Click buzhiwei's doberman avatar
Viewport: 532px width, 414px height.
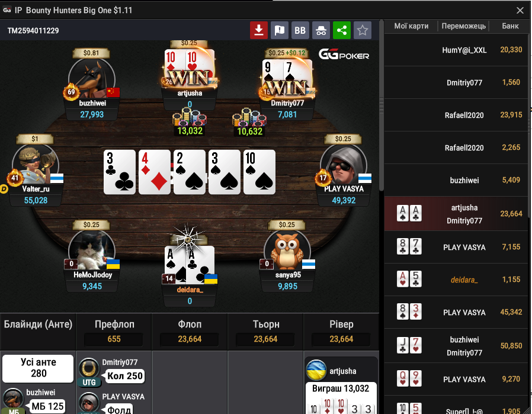[x=92, y=79]
